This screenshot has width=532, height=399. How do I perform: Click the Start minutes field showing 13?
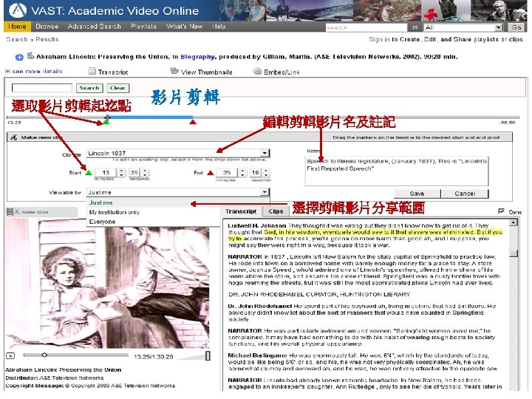pyautogui.click(x=106, y=173)
